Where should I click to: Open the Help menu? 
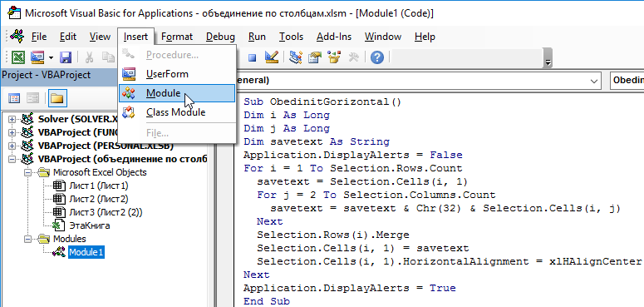click(425, 37)
